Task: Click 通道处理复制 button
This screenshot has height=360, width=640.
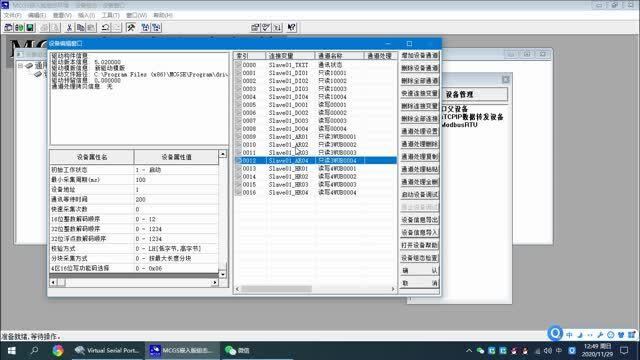Action: click(x=420, y=156)
